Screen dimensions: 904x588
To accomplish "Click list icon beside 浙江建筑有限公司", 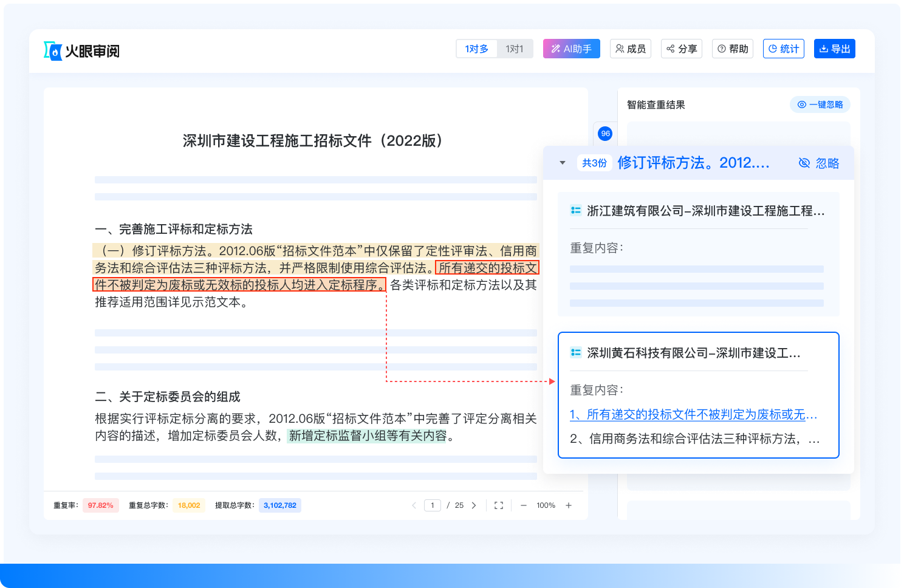I will [576, 210].
